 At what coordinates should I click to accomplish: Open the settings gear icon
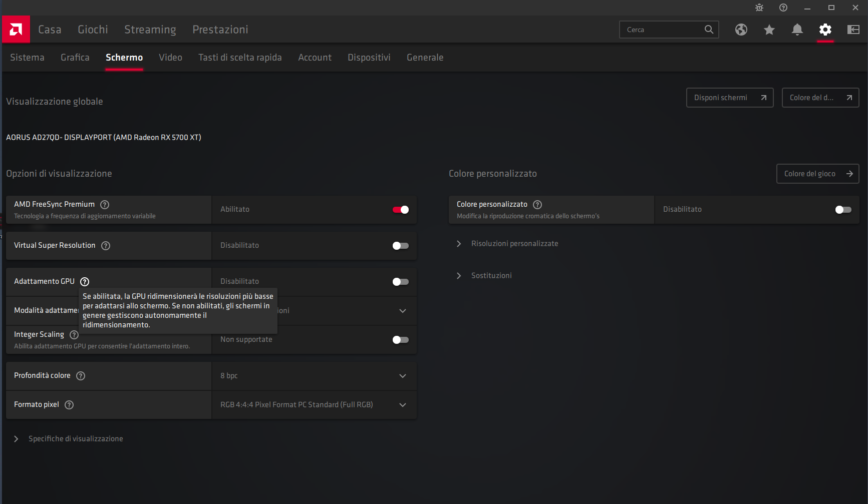[x=825, y=30]
